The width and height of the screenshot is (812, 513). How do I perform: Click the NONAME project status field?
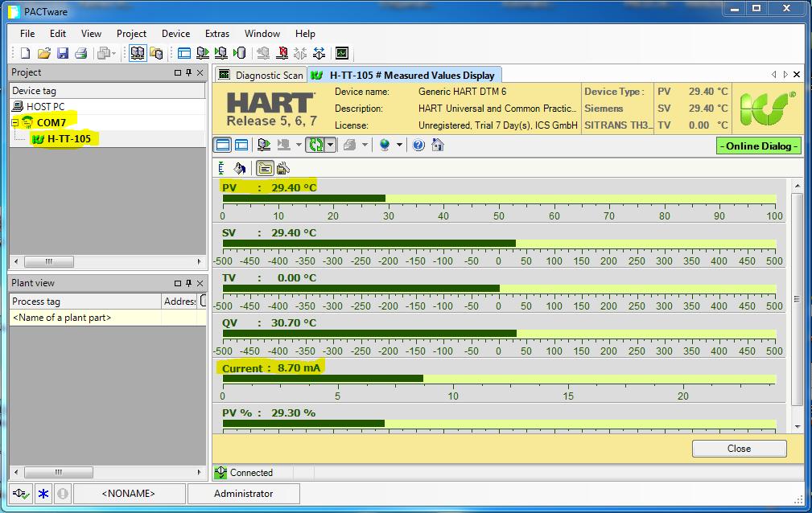tap(129, 494)
